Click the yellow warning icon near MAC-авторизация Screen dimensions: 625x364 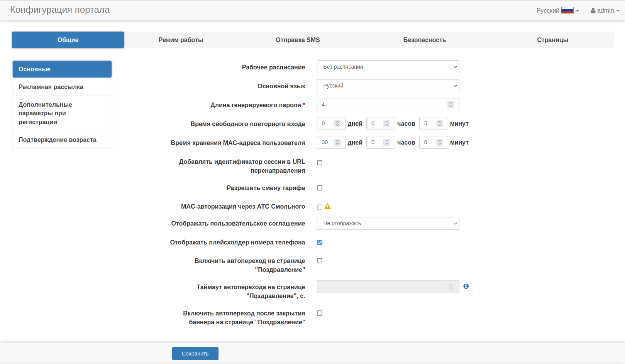(x=327, y=207)
